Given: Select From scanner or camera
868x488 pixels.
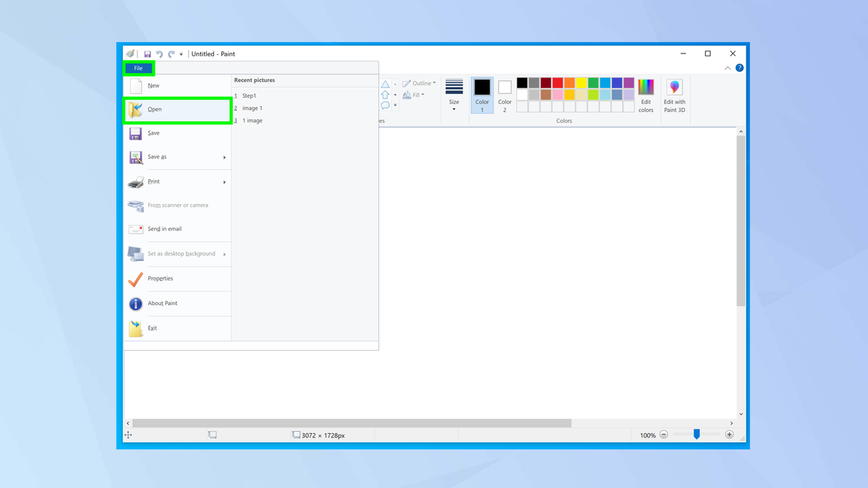Looking at the screenshot, I should click(177, 205).
